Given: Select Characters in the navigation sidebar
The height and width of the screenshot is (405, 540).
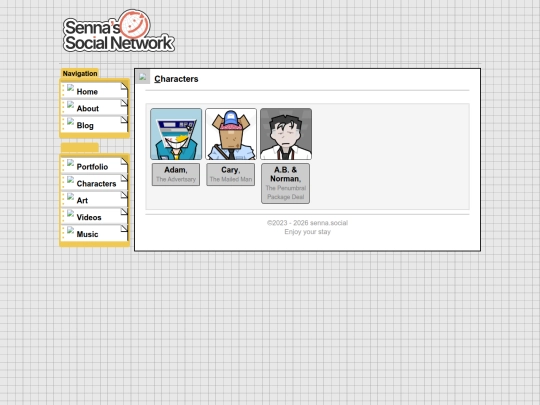Looking at the screenshot, I should [94, 183].
